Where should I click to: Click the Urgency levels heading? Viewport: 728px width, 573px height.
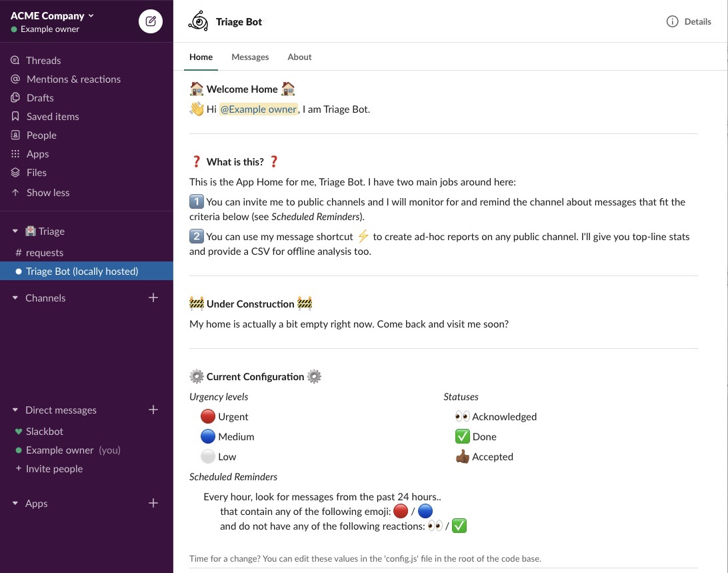219,397
